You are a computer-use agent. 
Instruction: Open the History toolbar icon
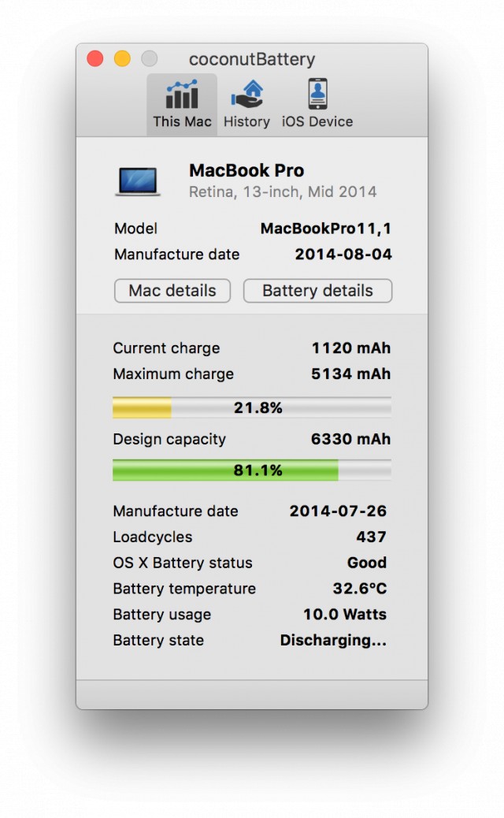tap(246, 95)
